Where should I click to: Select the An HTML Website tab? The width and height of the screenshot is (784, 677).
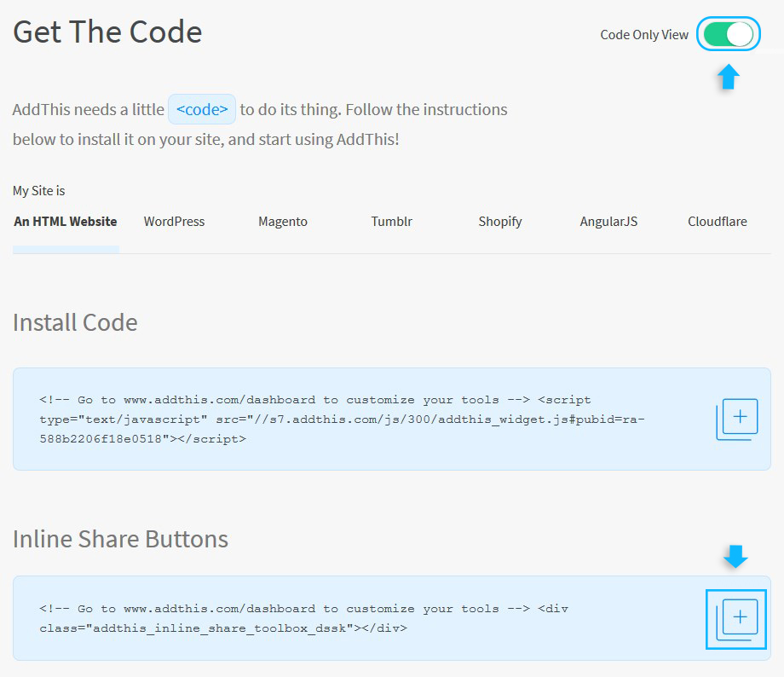coord(66,221)
